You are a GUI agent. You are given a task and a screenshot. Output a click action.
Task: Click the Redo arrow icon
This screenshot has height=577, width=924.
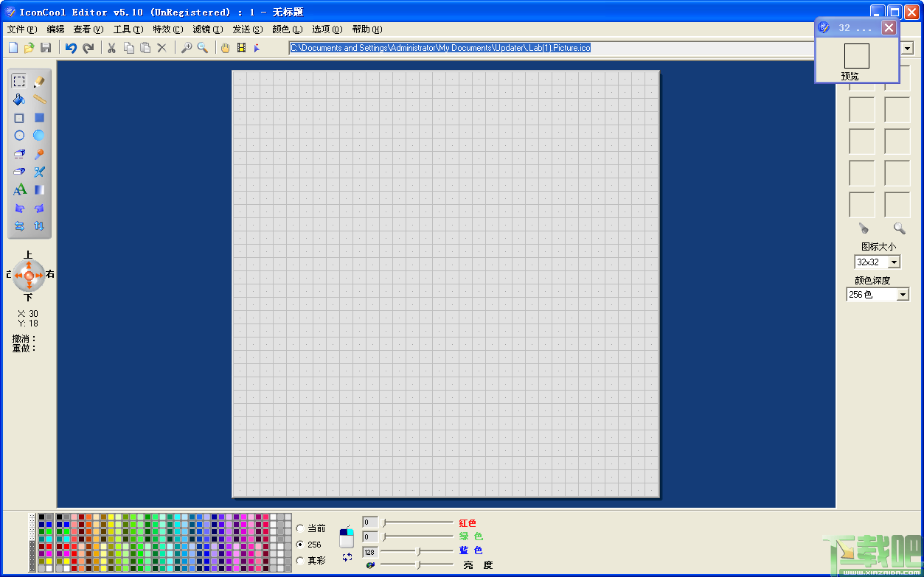[88, 48]
